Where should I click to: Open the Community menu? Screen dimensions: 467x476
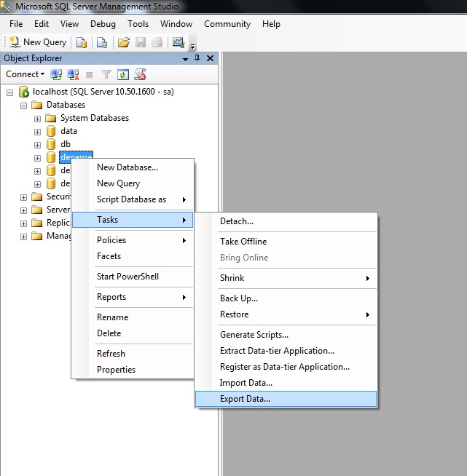(x=227, y=24)
